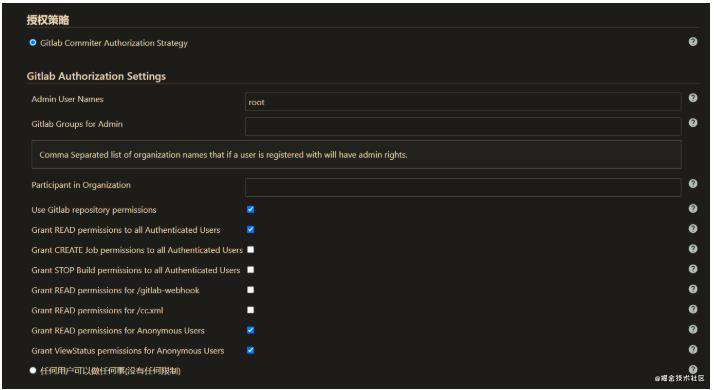Screen dimensions: 714x390
Task: Click the 授权策略 section heading
Action: click(x=48, y=20)
